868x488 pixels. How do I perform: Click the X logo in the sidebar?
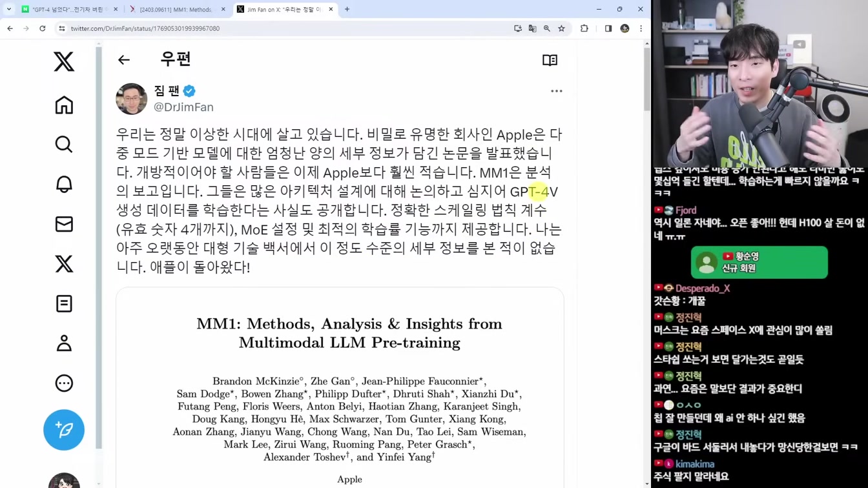[x=64, y=62]
